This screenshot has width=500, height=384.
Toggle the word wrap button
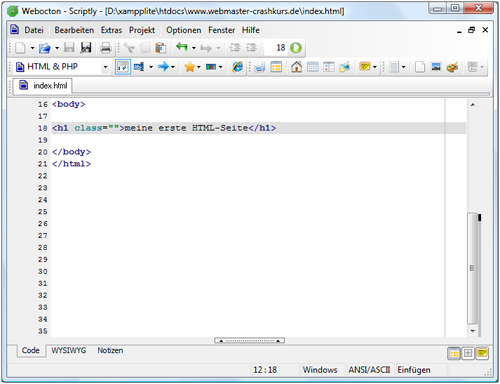coord(123,67)
